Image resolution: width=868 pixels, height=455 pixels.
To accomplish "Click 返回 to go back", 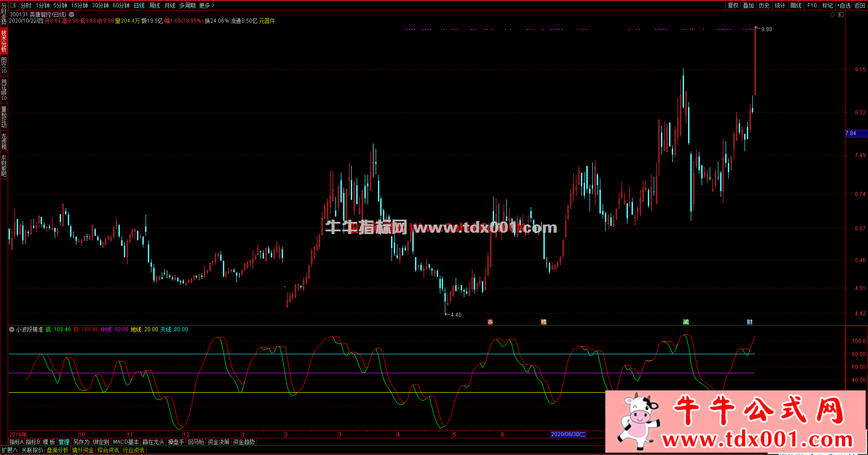I will pyautogui.click(x=859, y=5).
